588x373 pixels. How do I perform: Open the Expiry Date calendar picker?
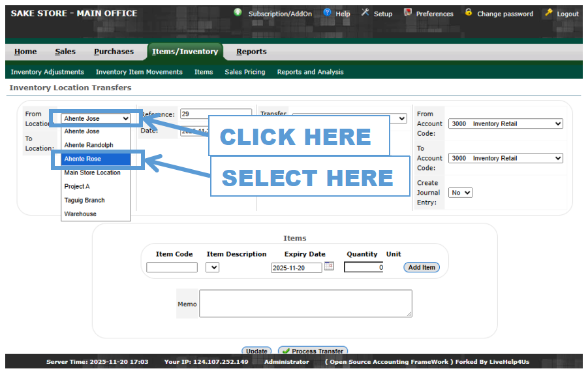click(x=329, y=266)
